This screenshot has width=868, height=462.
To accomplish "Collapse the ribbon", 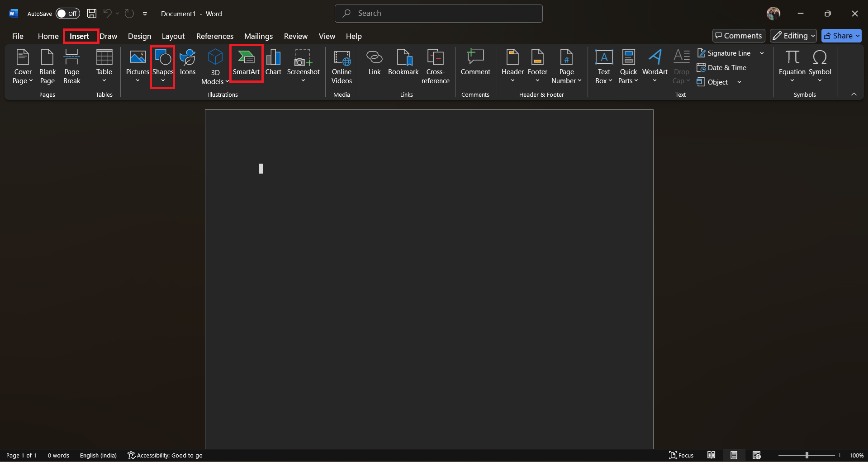I will tap(854, 94).
